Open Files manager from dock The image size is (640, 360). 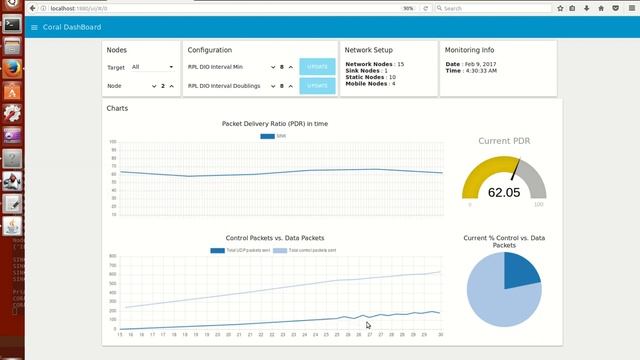pos(12,46)
